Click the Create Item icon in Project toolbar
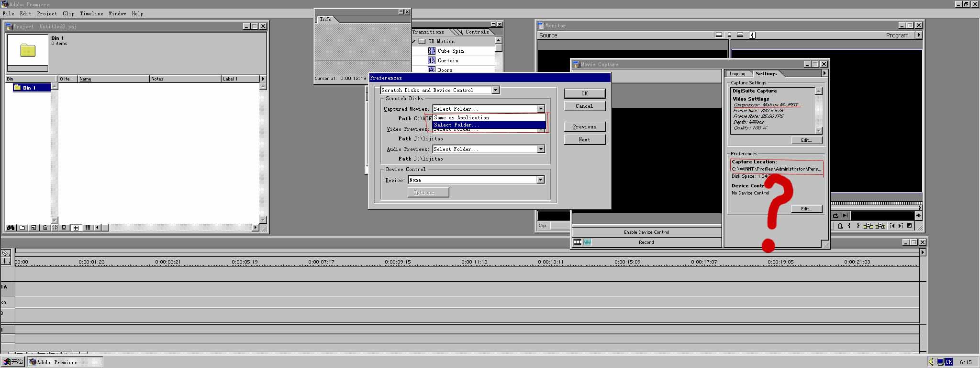Screen dimensions: 980x368 [33, 228]
